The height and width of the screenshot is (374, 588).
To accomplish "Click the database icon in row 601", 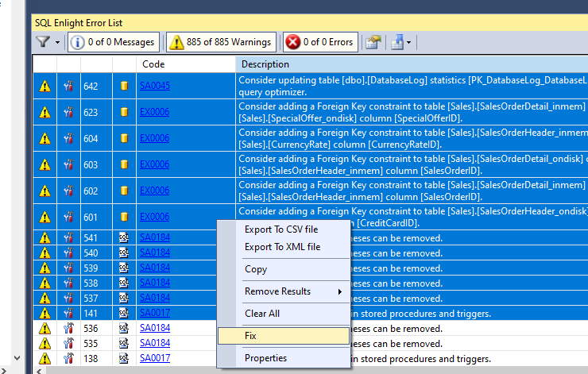I will [x=124, y=217].
